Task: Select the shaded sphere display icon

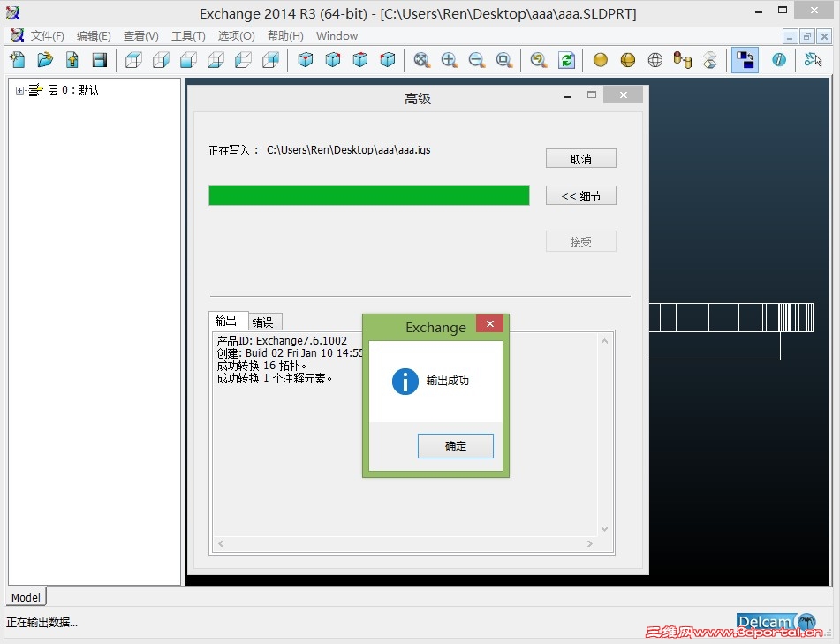Action: pyautogui.click(x=601, y=59)
